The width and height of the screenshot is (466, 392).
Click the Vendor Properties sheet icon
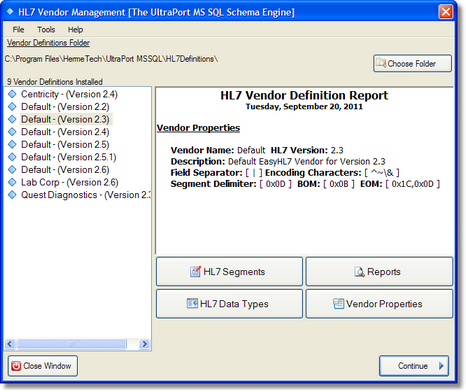(338, 304)
